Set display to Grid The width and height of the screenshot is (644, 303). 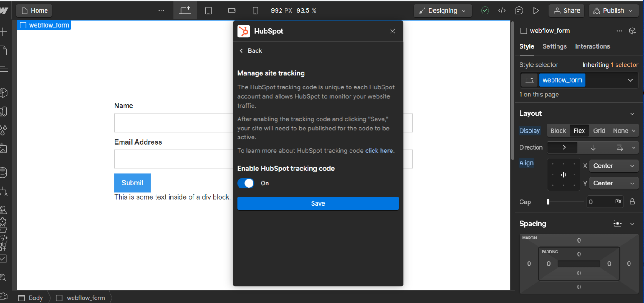tap(599, 131)
